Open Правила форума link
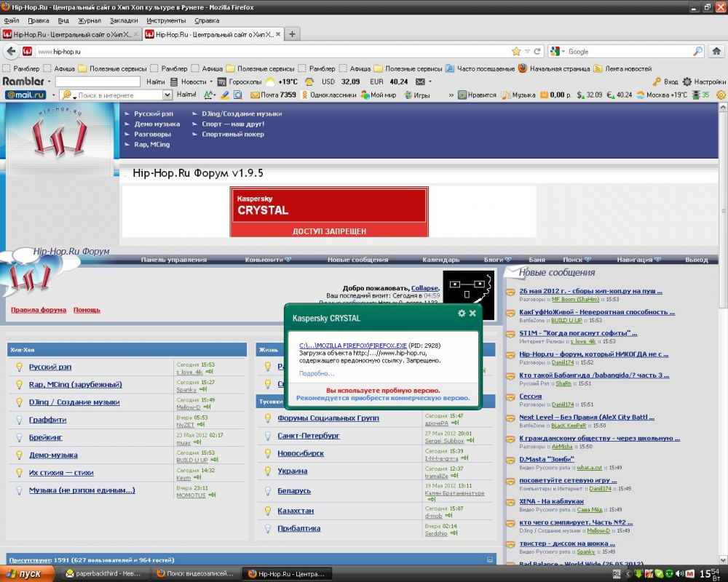Viewport: 728px width, 582px height. 39,310
